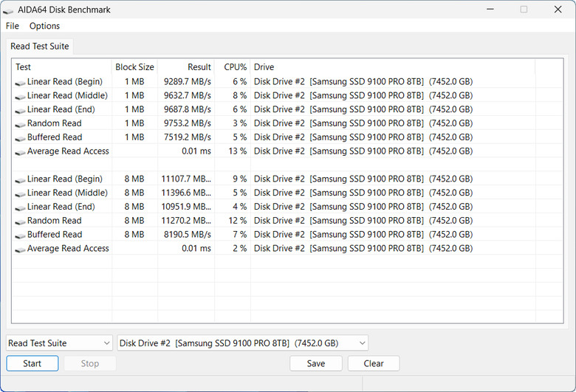Click the Test column header

click(x=62, y=67)
